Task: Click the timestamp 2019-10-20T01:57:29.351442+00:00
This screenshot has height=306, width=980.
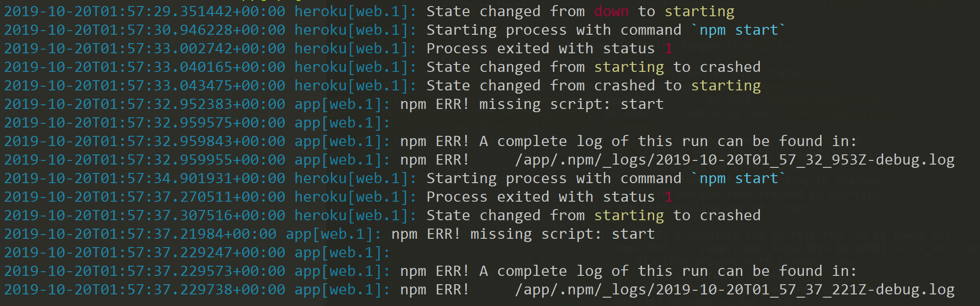Action: [x=145, y=12]
